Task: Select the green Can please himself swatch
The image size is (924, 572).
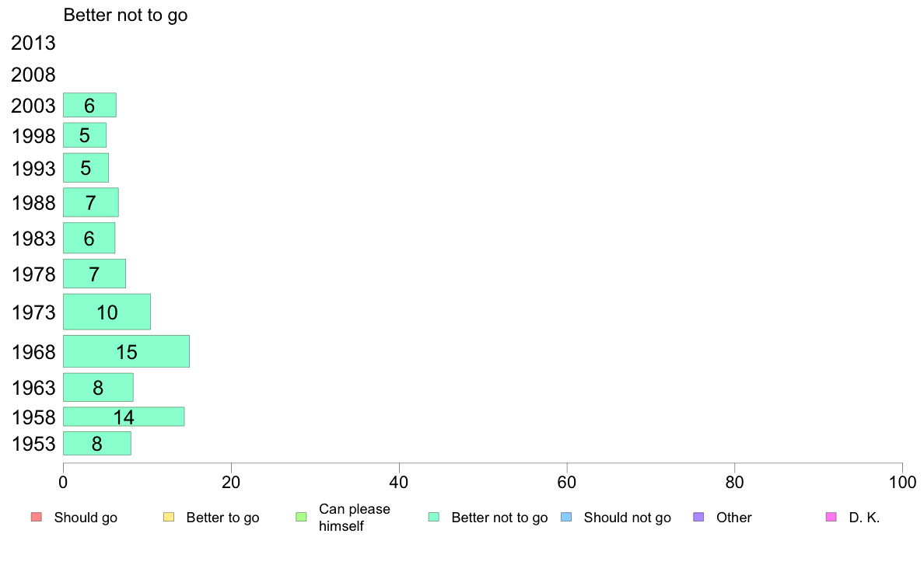Action: tap(301, 518)
